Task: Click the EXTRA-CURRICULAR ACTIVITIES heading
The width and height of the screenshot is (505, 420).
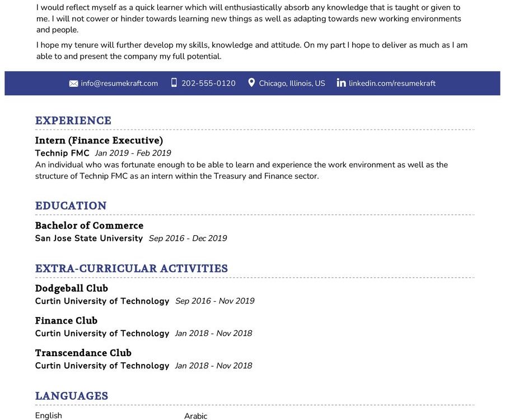Action: coord(132,268)
